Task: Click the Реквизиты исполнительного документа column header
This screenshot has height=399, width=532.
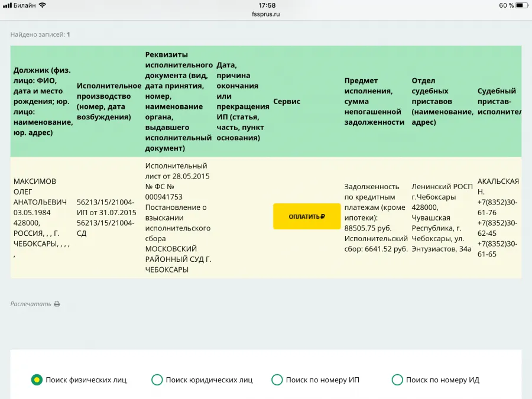Action: [179, 102]
